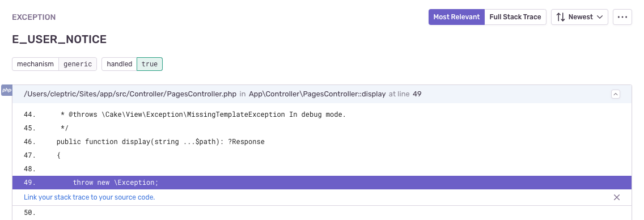Collapse the PagesController.php frame with chevron
The width and height of the screenshot is (644, 220).
(x=615, y=94)
